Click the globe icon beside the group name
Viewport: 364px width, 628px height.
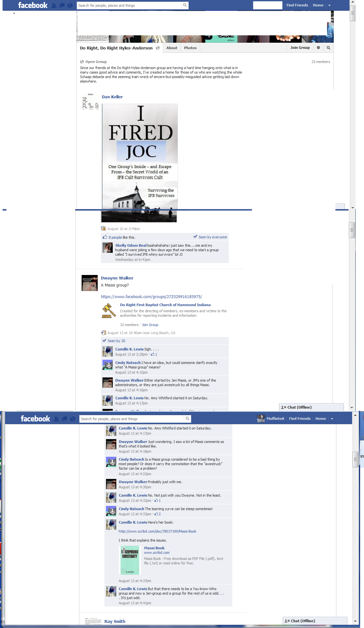(158, 48)
